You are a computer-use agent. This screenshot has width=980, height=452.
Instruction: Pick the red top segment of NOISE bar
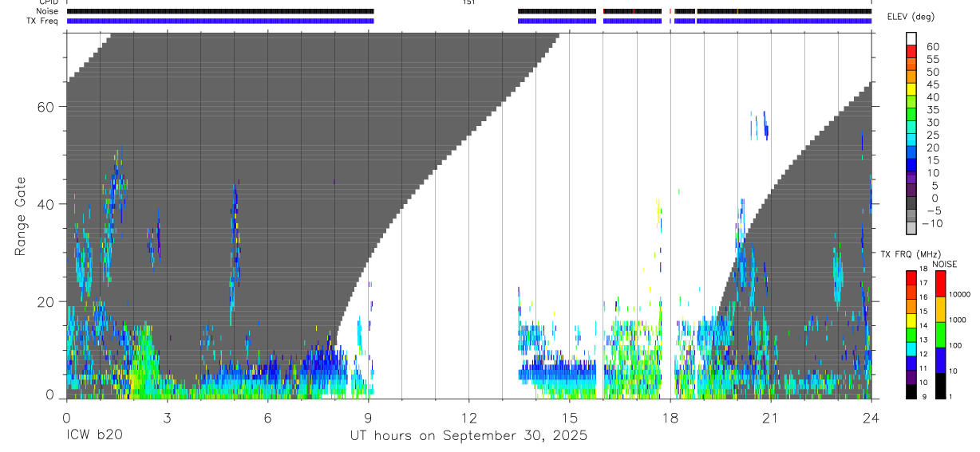point(940,284)
